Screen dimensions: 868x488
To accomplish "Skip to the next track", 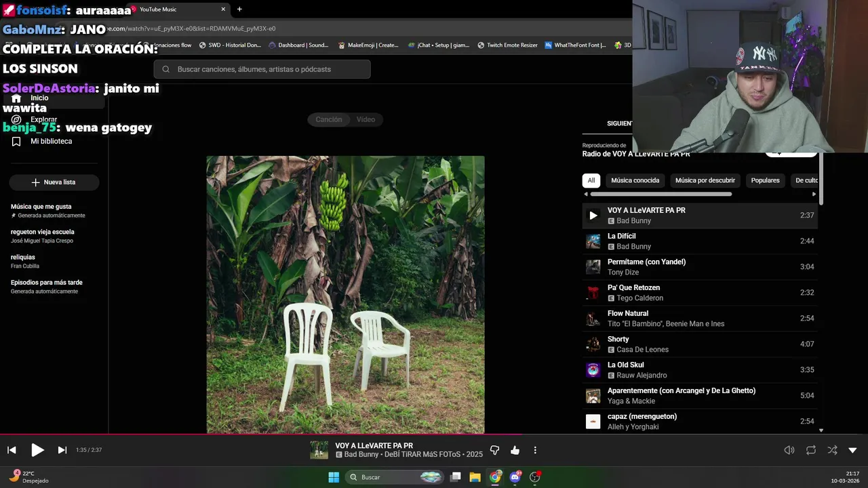I will pos(62,450).
